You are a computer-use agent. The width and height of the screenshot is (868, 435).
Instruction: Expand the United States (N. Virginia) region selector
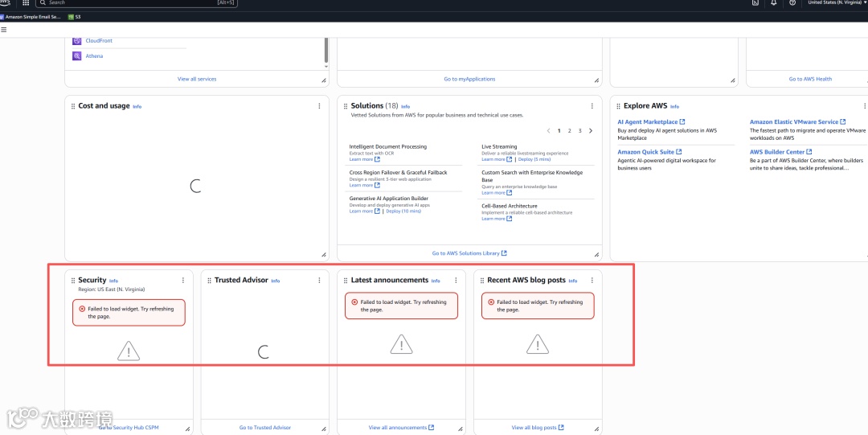tap(837, 2)
